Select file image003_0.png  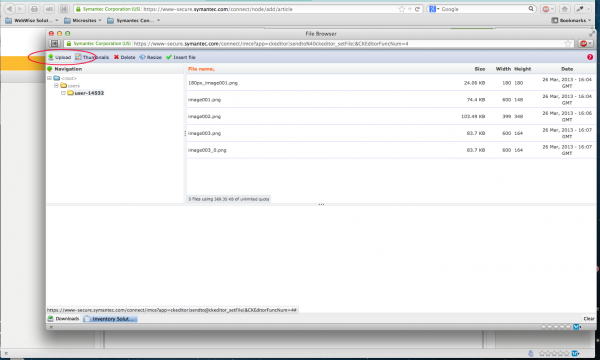(x=391, y=150)
